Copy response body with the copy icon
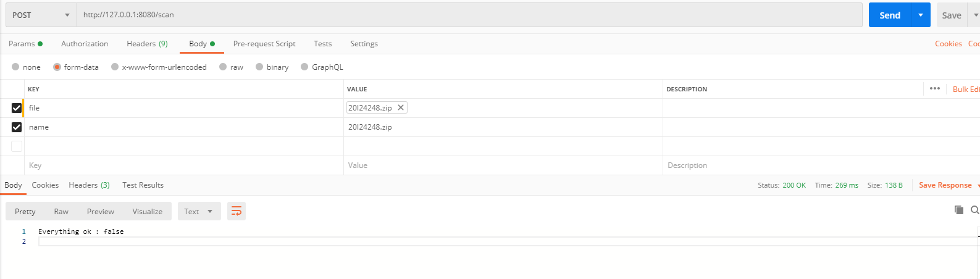This screenshot has height=279, width=980. point(959,210)
